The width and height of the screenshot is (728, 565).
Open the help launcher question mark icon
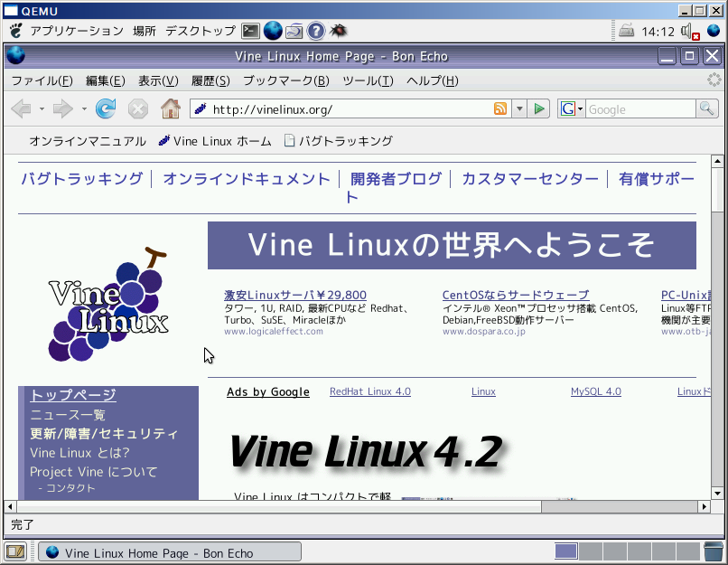[x=316, y=31]
